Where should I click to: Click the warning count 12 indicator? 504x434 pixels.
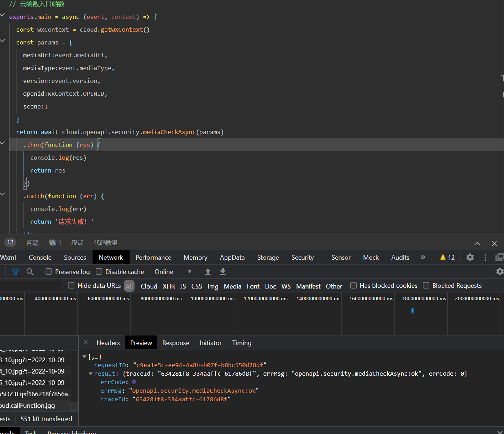tap(447, 257)
